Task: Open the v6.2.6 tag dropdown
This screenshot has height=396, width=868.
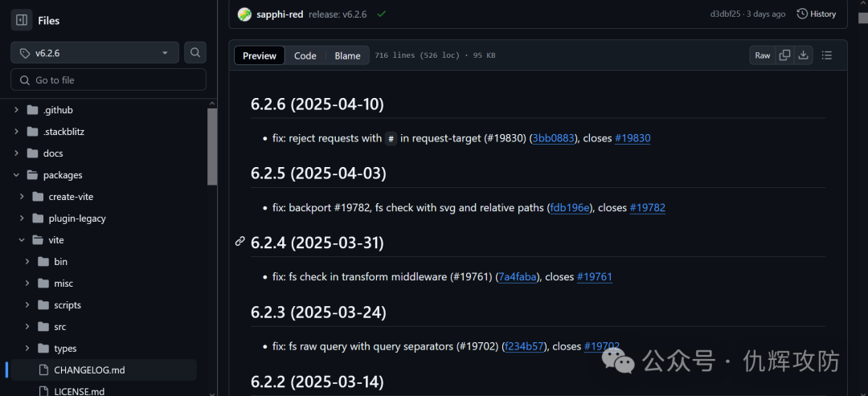Action: pyautogui.click(x=95, y=52)
